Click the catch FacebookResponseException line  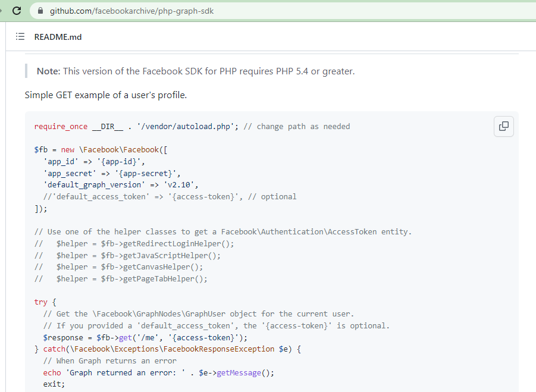click(x=168, y=349)
